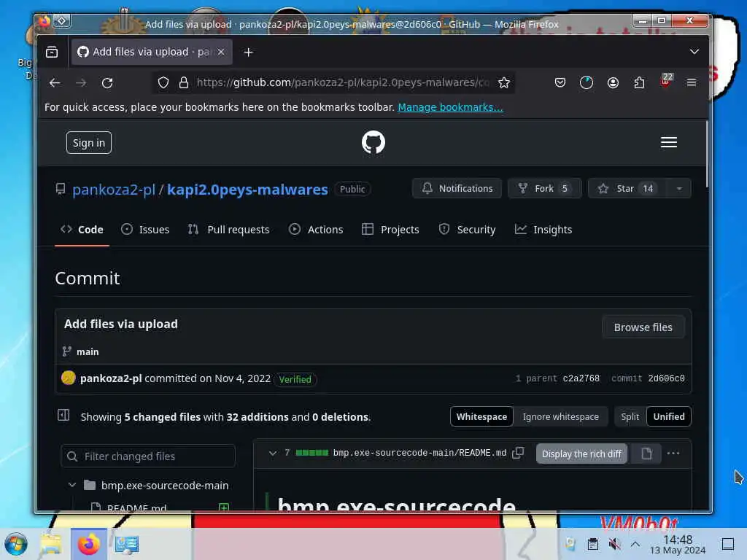The height and width of the screenshot is (560, 747).
Task: Star the repository
Action: [x=628, y=189]
